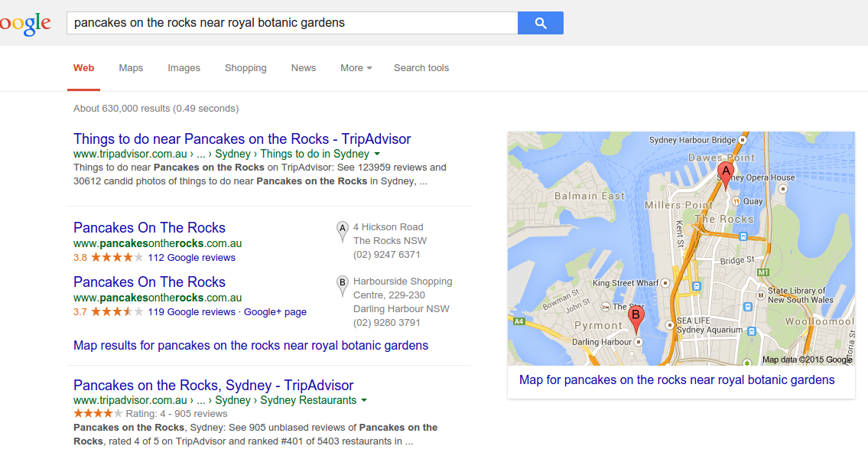Click the About 630,000 results text
868x456 pixels.
click(x=156, y=108)
